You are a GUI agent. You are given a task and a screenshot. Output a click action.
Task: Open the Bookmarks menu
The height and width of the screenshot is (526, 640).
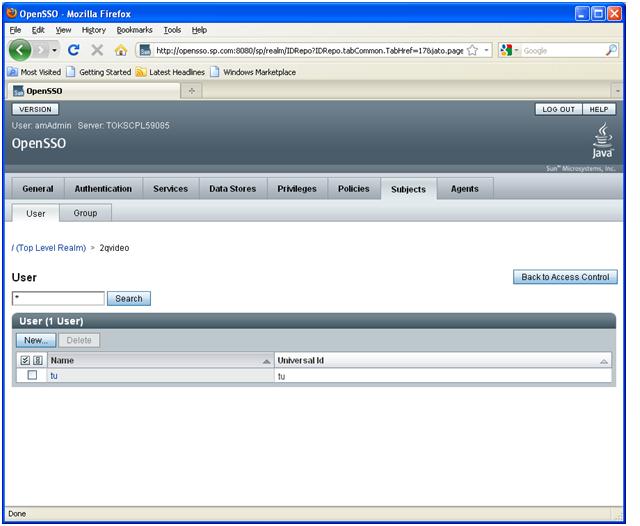(x=134, y=30)
